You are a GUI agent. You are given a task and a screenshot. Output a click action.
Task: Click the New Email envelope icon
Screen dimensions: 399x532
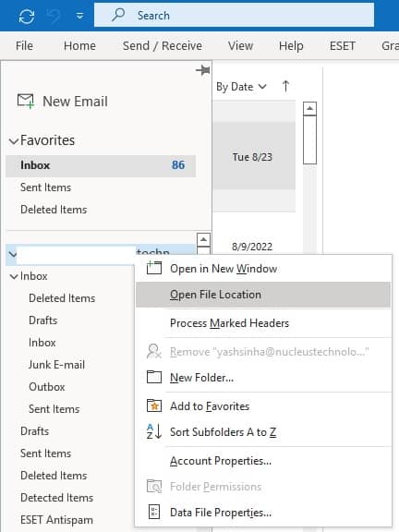point(26,102)
